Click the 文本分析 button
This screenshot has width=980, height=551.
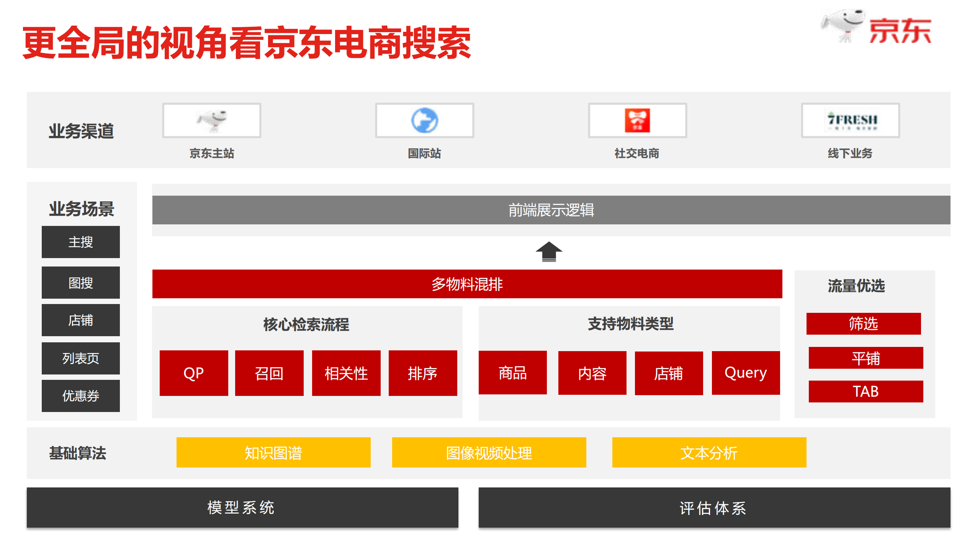point(709,452)
